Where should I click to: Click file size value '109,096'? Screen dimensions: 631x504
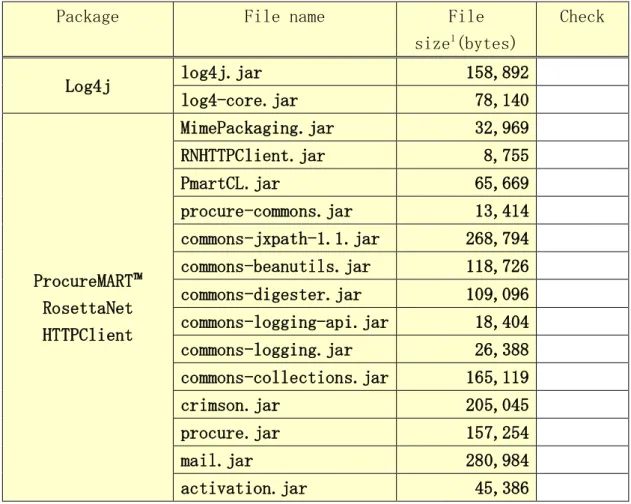coord(497,295)
